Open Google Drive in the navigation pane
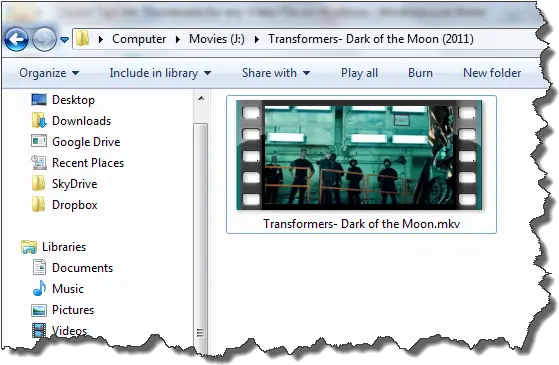 86,142
